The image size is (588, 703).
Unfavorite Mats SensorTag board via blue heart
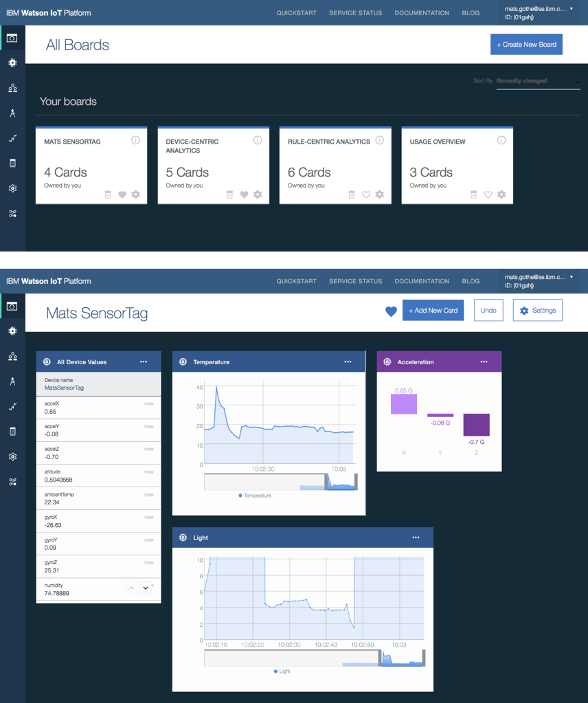point(392,311)
